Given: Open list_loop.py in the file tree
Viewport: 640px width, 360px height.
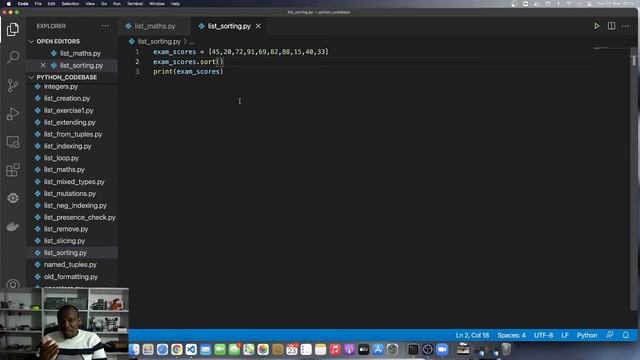Looking at the screenshot, I should tap(61, 158).
